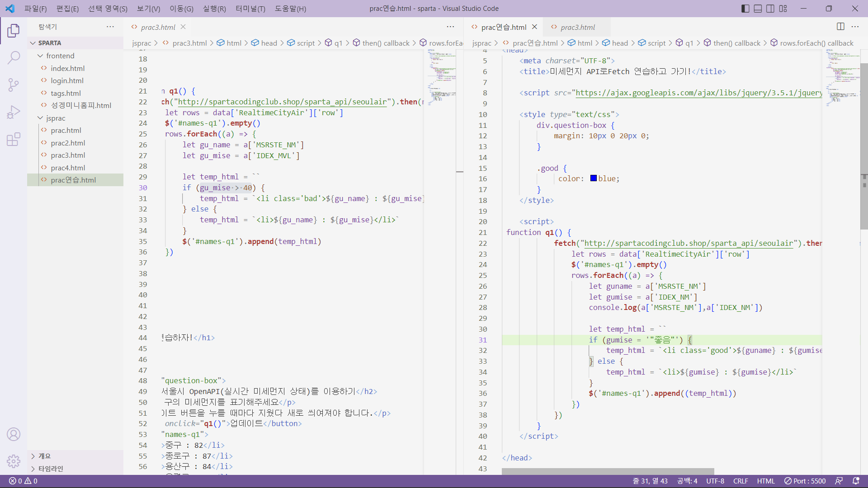The height and width of the screenshot is (488, 868).
Task: Switch to prac연습.html tab in right group
Action: pos(504,27)
